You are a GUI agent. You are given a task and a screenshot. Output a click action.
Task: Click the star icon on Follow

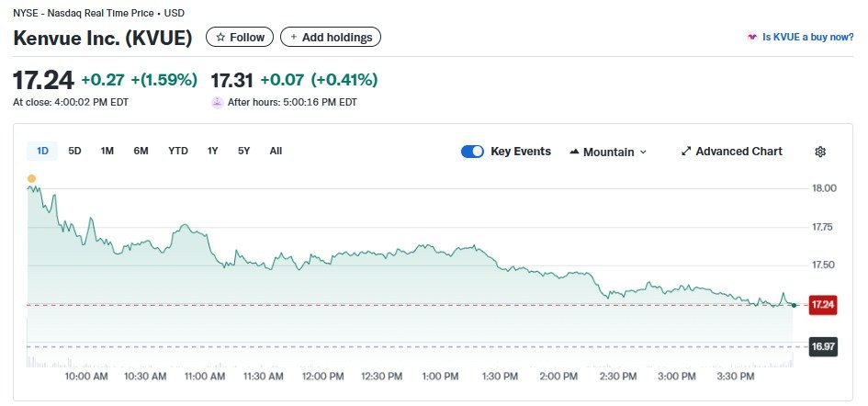(x=220, y=38)
